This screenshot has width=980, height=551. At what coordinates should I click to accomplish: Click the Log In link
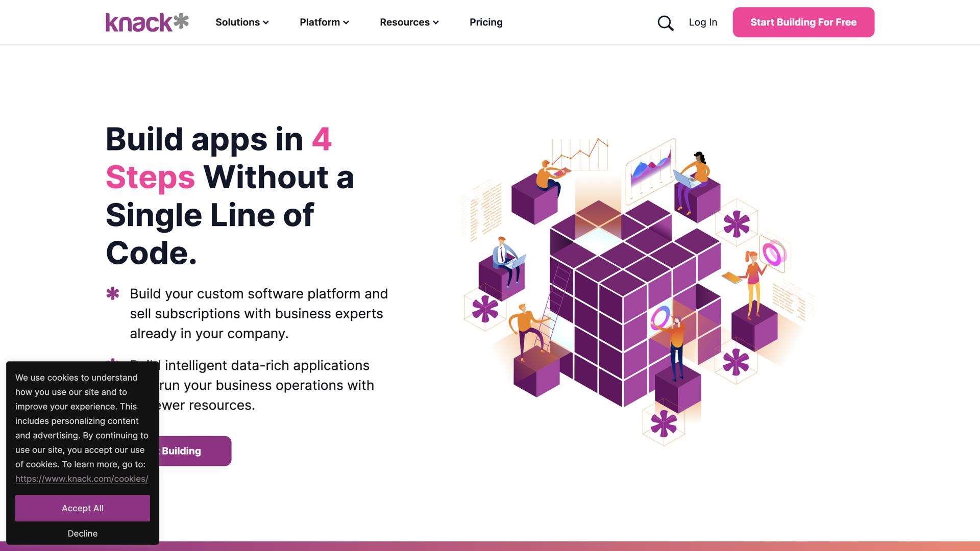(x=703, y=22)
